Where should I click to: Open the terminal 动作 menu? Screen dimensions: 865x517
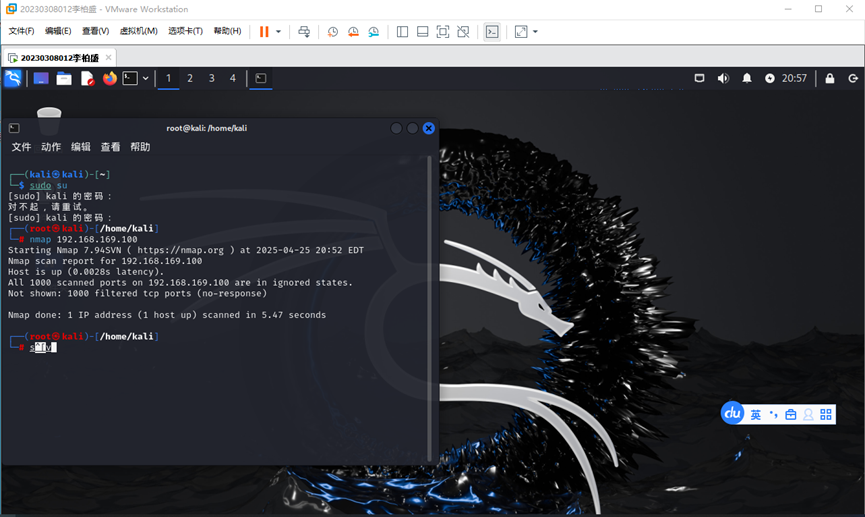click(x=51, y=147)
